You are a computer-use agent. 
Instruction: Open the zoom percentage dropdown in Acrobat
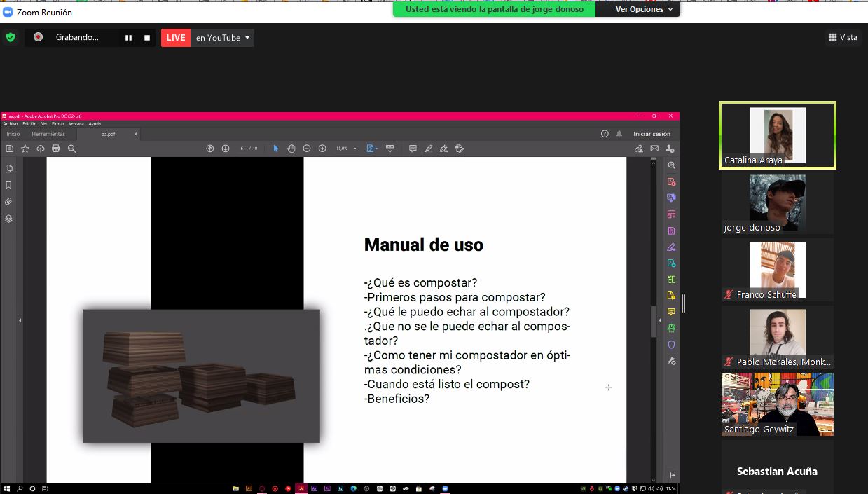(354, 149)
